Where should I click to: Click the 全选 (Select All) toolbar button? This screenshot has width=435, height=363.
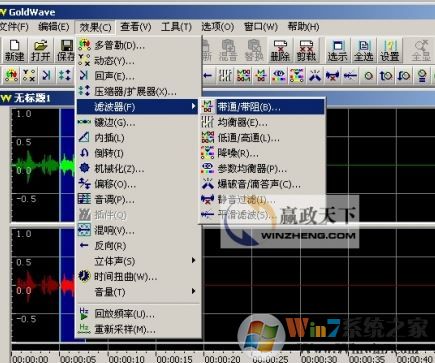pyautogui.click(x=363, y=50)
